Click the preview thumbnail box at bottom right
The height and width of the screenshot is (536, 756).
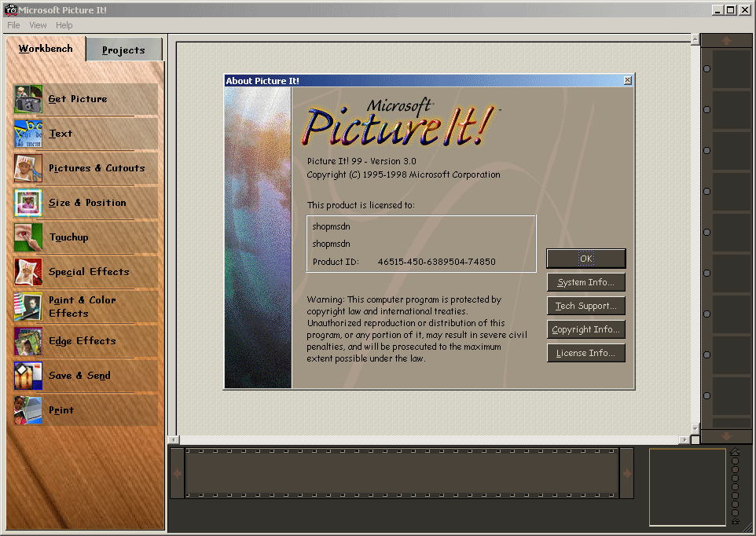687,487
